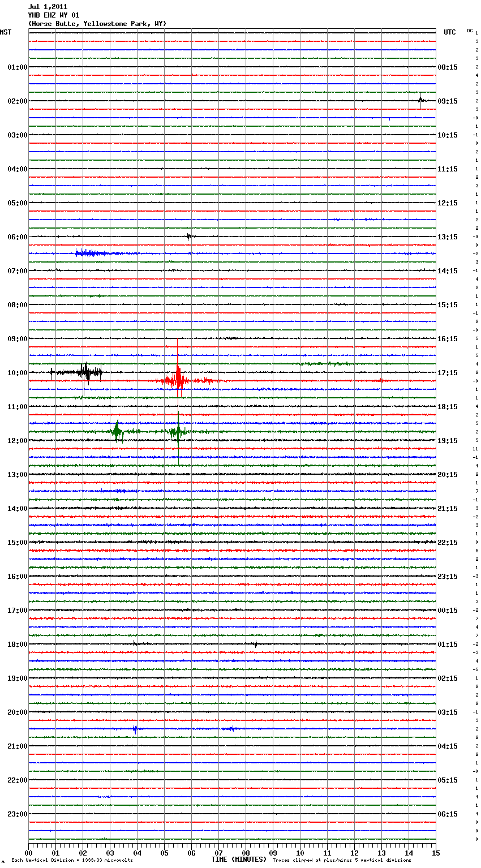Screen dimensions: 481x868
Task: Click the '15:15' UTC time label
Action: point(448,305)
